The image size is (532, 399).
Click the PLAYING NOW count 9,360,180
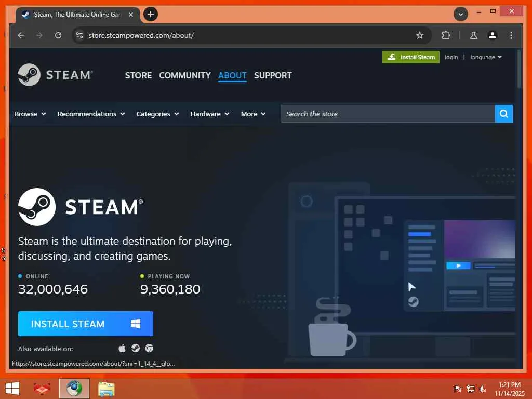[x=170, y=289]
